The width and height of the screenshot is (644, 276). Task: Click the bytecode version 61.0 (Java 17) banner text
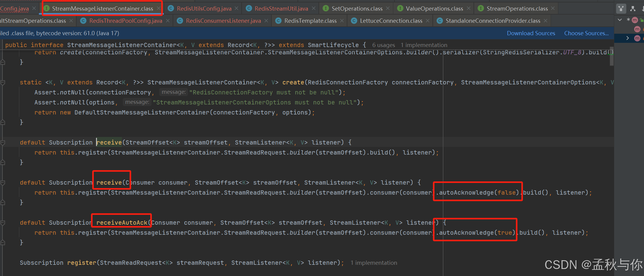77,33
